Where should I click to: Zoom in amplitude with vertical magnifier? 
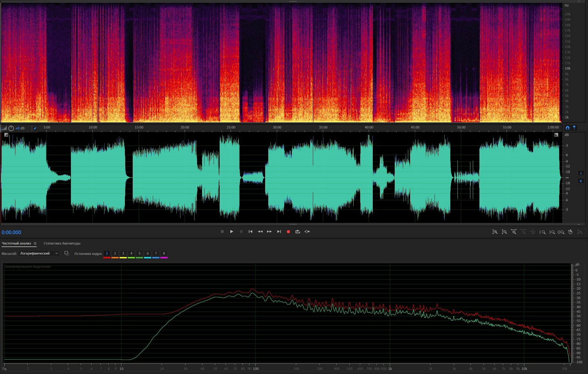[495, 232]
